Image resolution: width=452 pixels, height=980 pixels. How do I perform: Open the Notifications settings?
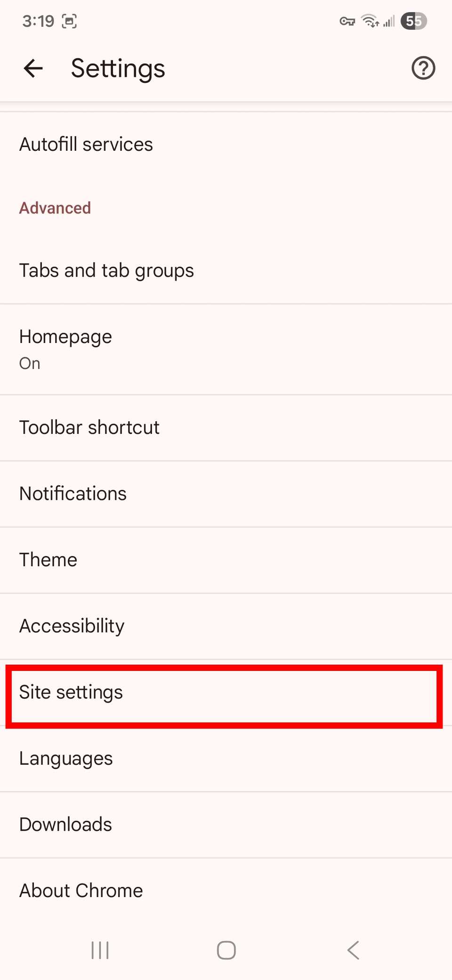(x=73, y=493)
